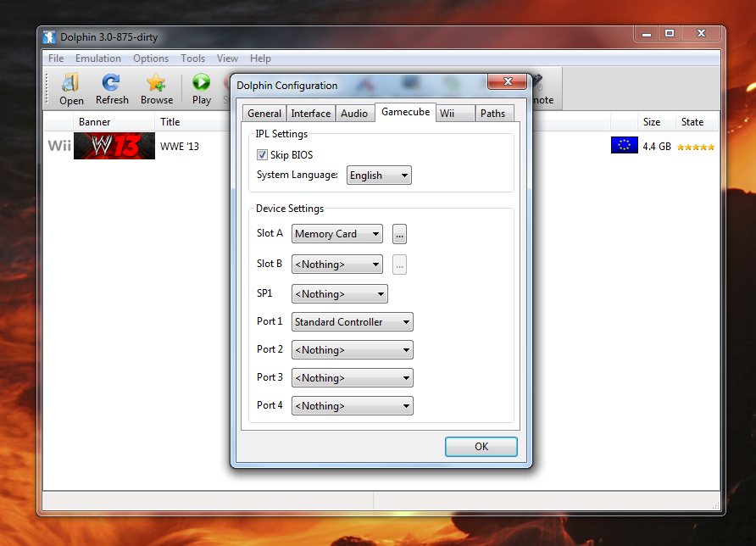Toggle the Skip BIOS checkbox
Viewport: 756px width, 546px height.
coord(262,154)
